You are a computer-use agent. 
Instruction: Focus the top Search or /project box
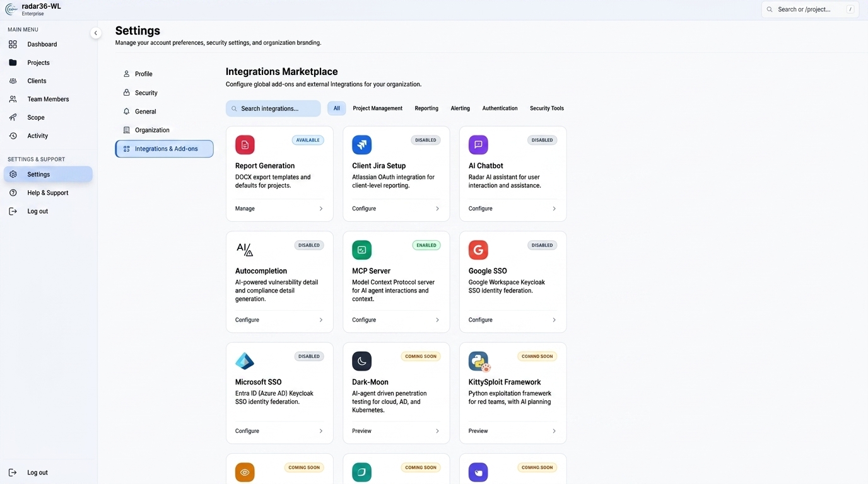click(810, 9)
